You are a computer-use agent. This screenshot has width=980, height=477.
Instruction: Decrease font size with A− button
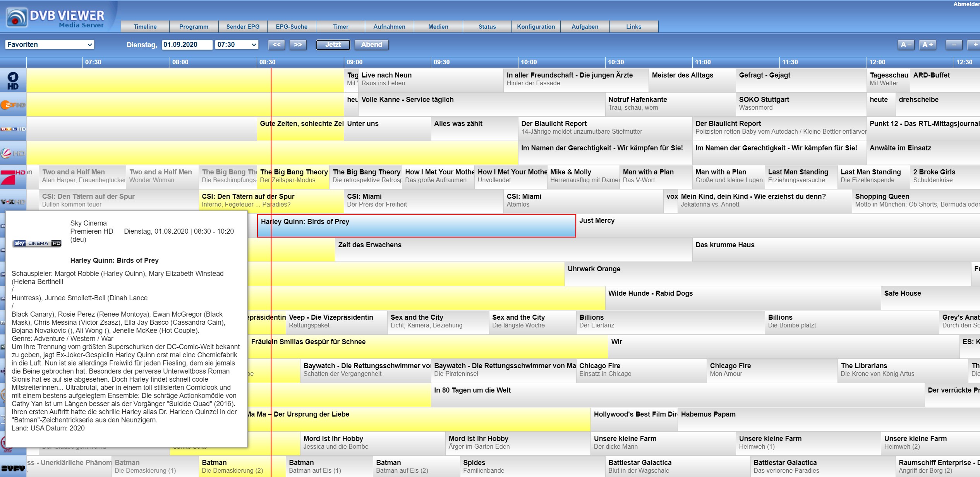pyautogui.click(x=906, y=45)
